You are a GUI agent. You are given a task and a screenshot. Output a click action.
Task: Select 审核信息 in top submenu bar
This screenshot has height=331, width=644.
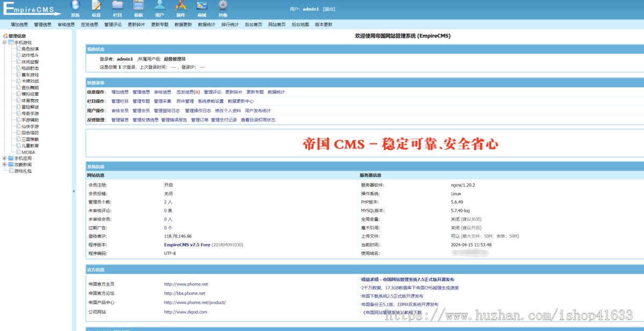66,25
